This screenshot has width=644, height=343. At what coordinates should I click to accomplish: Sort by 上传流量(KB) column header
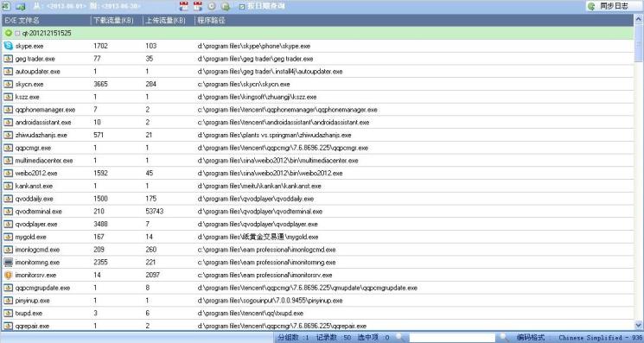(169, 20)
